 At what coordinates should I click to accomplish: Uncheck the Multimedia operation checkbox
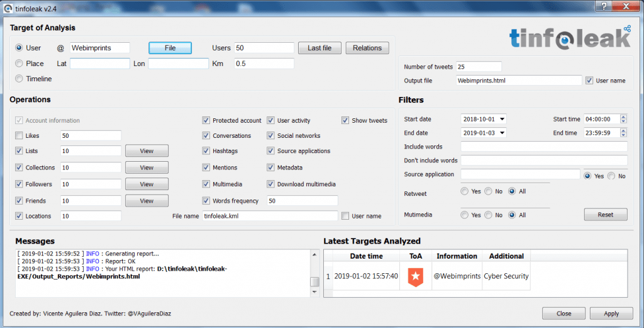206,184
